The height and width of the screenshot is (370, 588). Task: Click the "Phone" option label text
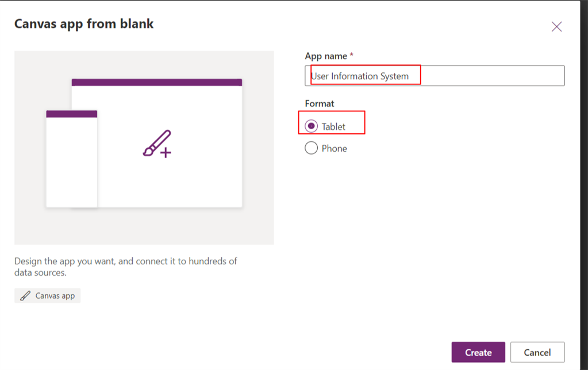pos(335,148)
